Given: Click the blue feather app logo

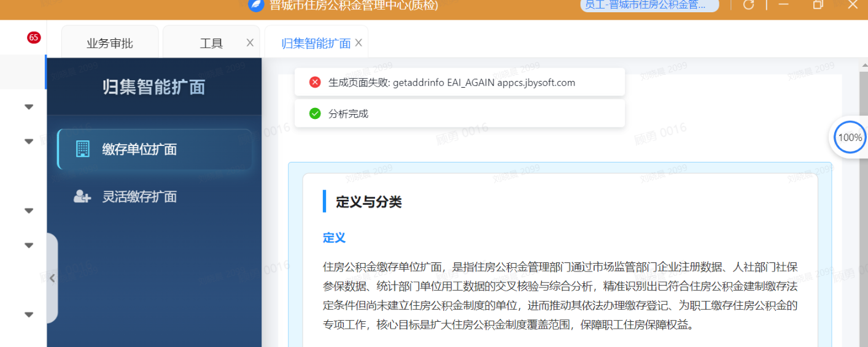Looking at the screenshot, I should [256, 5].
